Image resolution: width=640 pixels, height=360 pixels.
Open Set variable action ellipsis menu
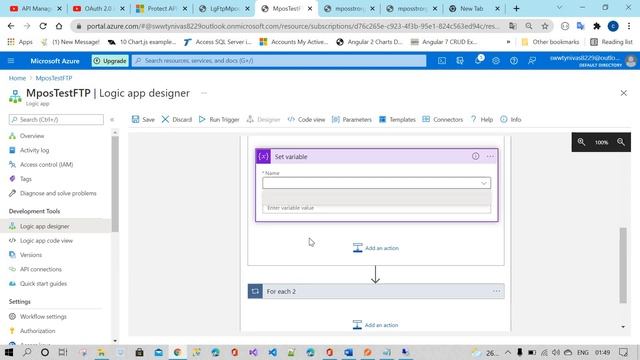(490, 156)
